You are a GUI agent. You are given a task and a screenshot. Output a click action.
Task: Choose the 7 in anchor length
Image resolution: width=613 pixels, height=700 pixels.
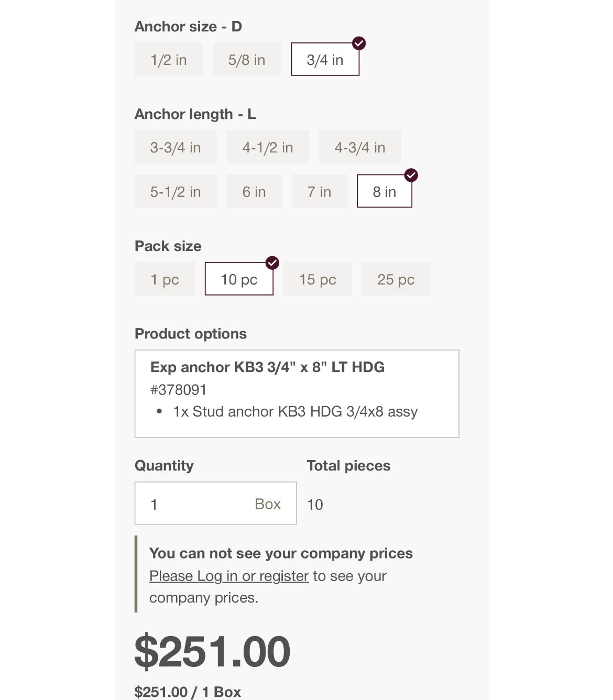[319, 192]
